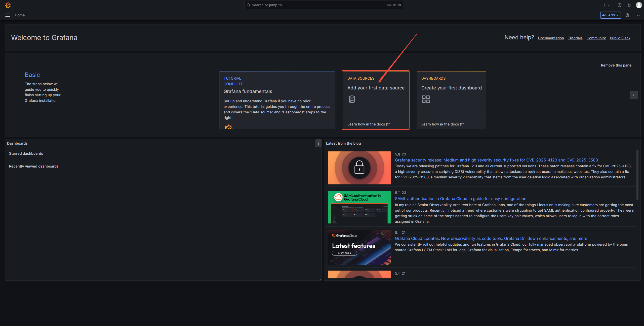
Task: Open the Tutorials help link
Action: pyautogui.click(x=575, y=38)
